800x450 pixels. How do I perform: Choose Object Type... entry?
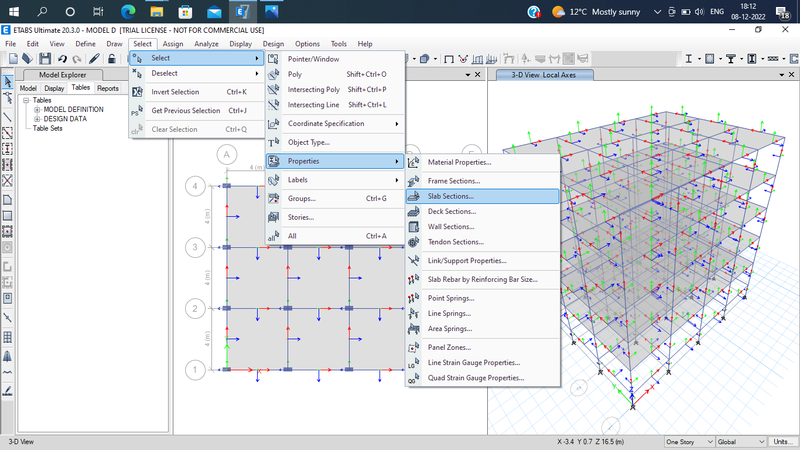tap(335, 142)
